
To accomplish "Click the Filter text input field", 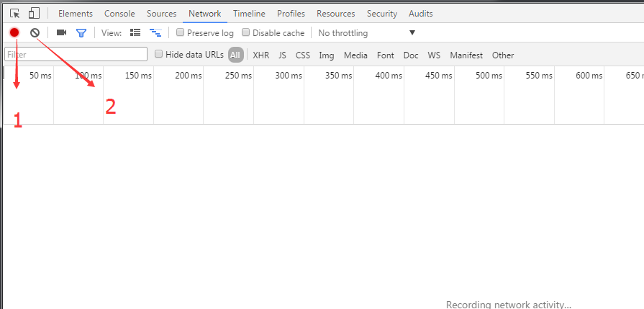I will [76, 55].
